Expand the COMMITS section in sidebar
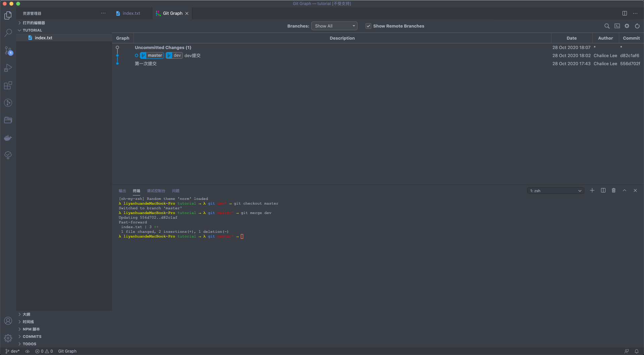This screenshot has height=355, width=644. pos(32,337)
